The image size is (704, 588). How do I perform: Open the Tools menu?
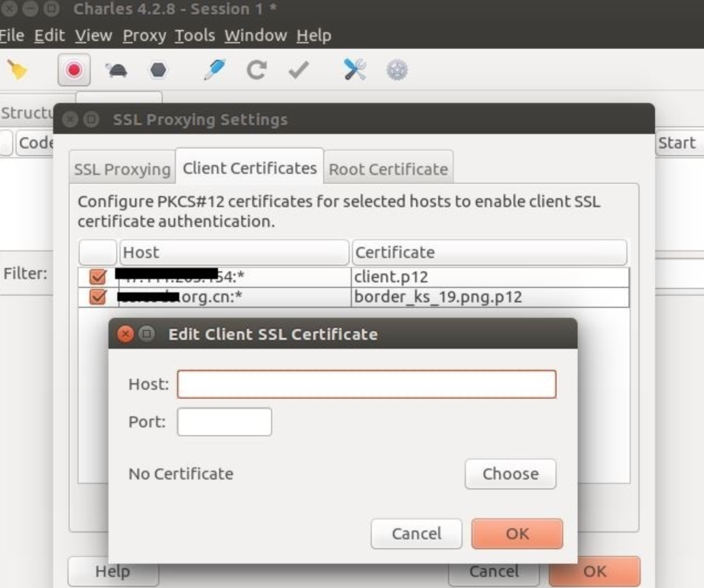(195, 35)
